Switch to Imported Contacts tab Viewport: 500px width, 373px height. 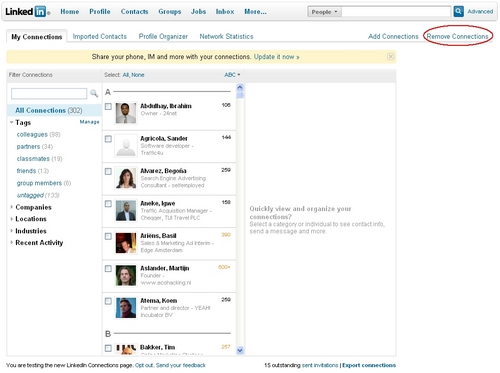100,36
